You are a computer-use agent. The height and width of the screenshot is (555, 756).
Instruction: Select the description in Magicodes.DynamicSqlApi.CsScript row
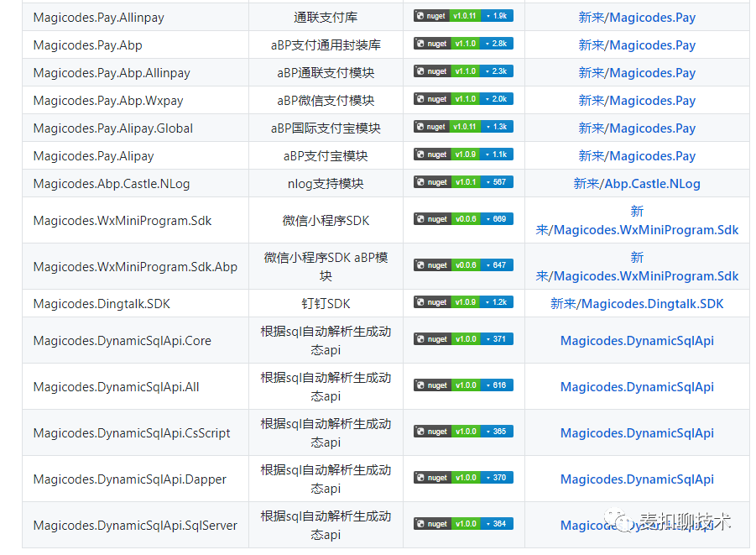click(x=326, y=433)
